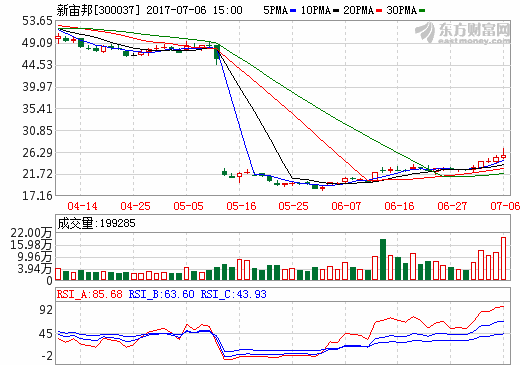Click the black 10PMA legend swatch
This screenshot has height=365, width=520.
click(x=336, y=11)
